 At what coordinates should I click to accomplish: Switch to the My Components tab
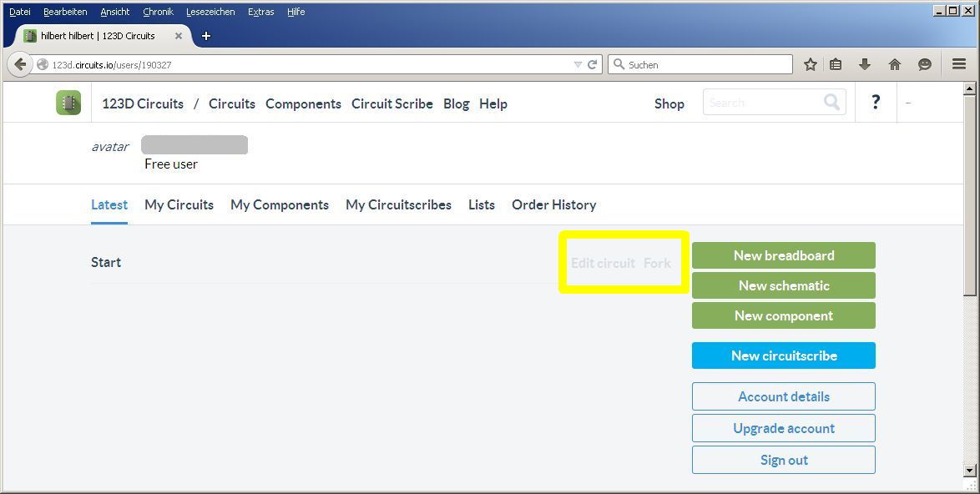pos(280,204)
